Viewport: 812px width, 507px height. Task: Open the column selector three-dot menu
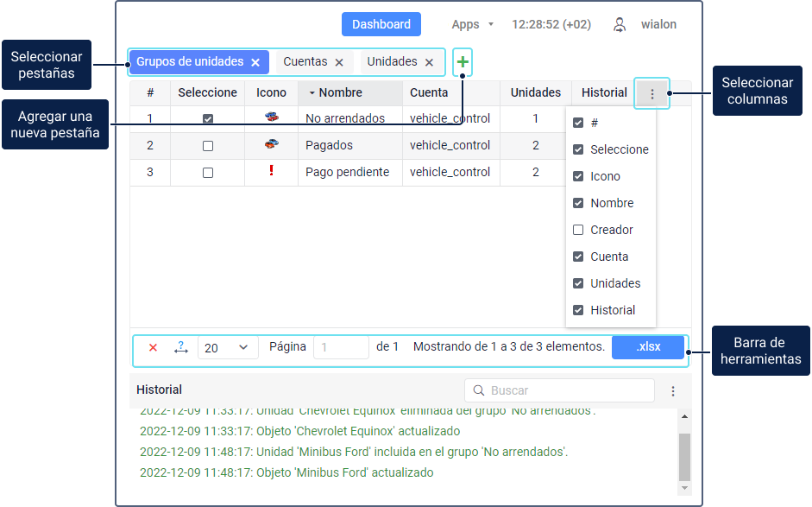652,93
